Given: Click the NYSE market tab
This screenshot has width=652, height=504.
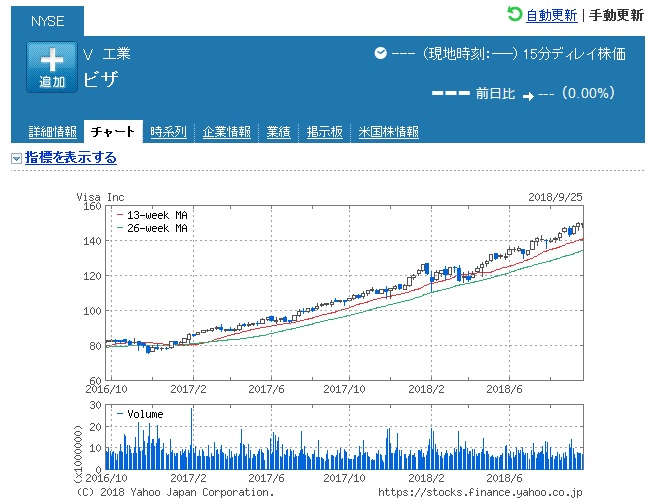Looking at the screenshot, I should [47, 21].
